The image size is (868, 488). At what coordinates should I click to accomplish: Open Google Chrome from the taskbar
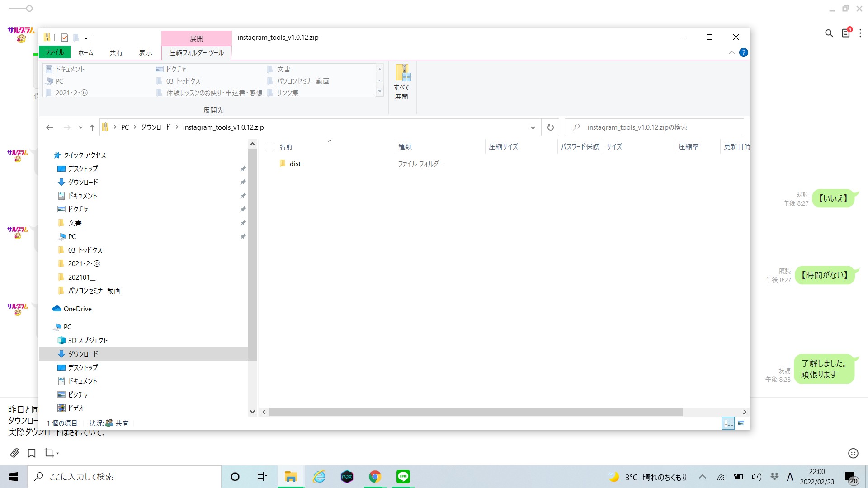[375, 477]
